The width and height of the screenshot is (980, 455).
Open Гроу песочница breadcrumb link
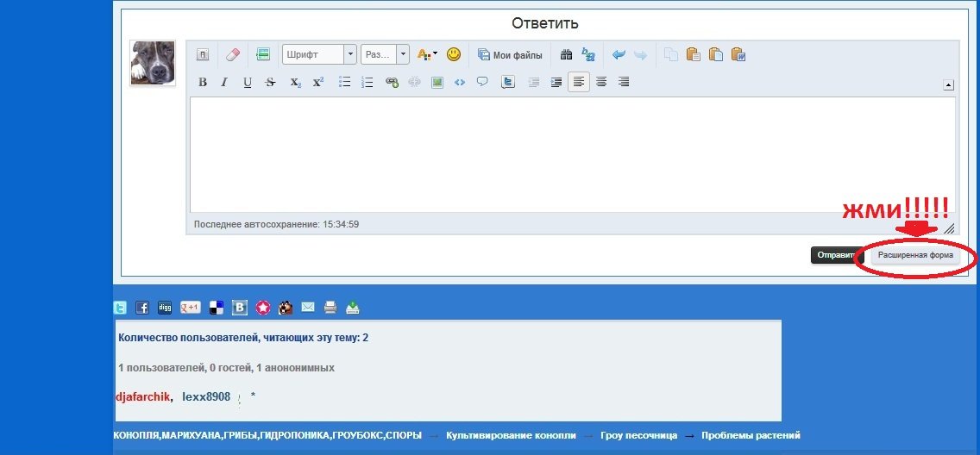pyautogui.click(x=638, y=436)
